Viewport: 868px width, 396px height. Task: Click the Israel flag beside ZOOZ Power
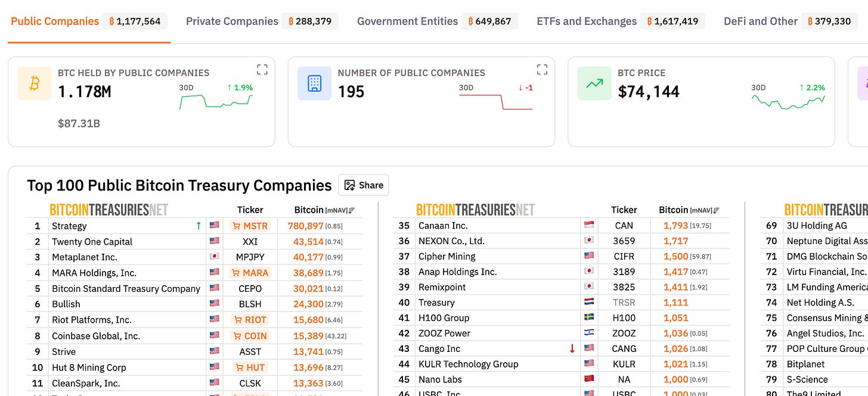[589, 333]
